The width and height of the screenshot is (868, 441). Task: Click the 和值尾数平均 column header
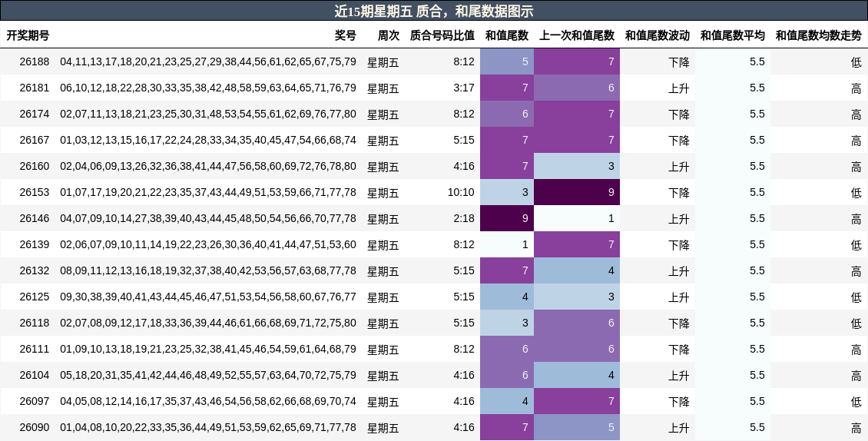732,35
